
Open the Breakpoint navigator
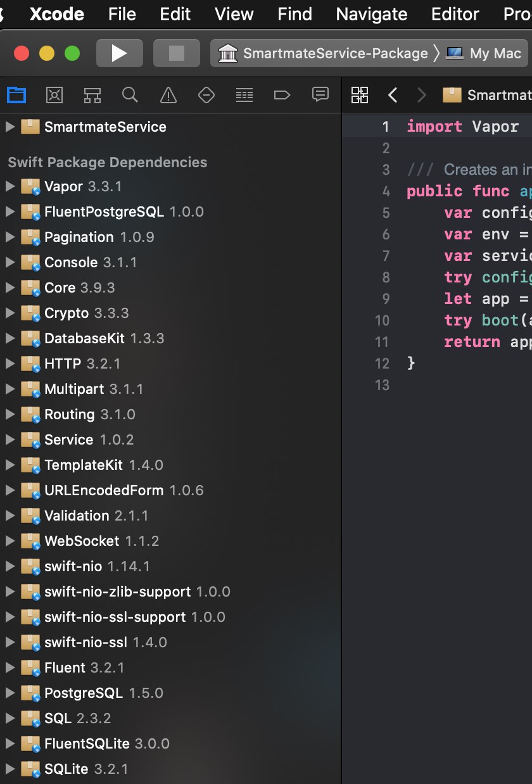click(282, 95)
